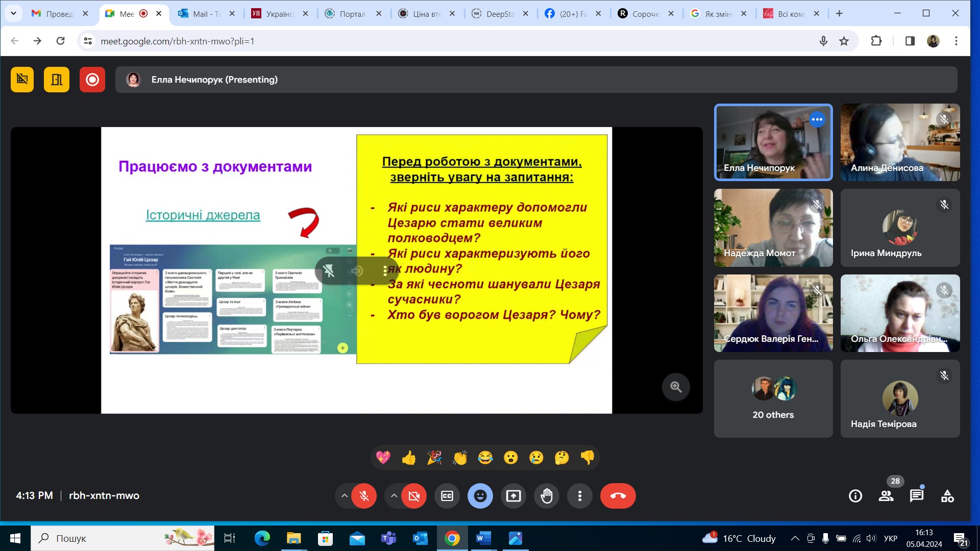Open presentation tile more options
Screen dimensions: 980x551
(x=385, y=271)
